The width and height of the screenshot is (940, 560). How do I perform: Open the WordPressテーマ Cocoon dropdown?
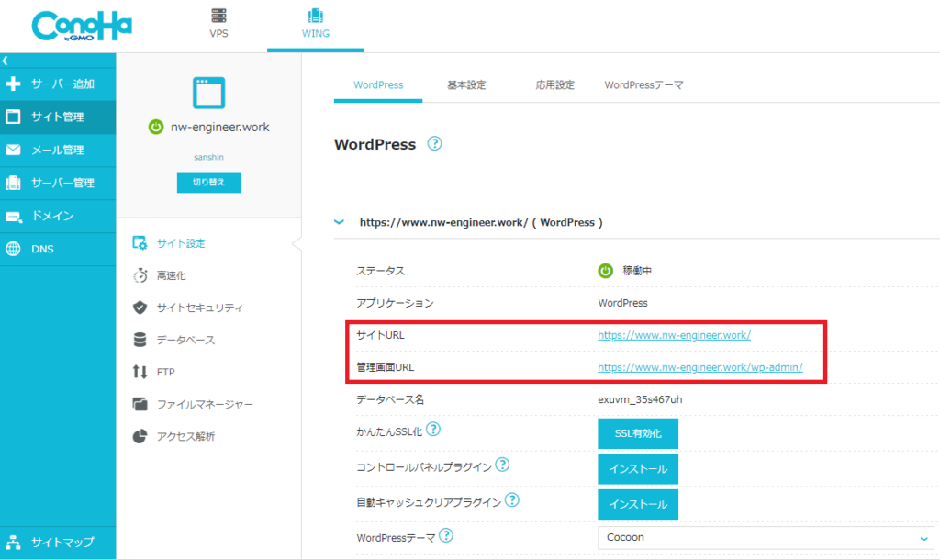point(766,537)
